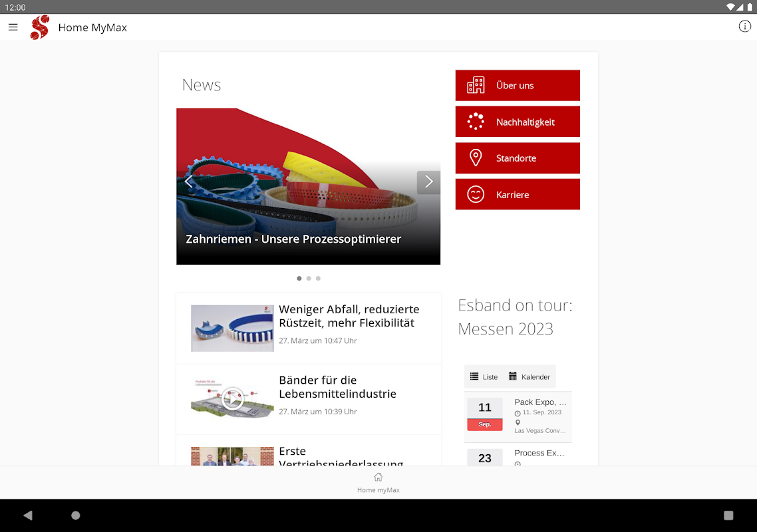
Task: Open the Pack Expo event entry
Action: pos(518,416)
